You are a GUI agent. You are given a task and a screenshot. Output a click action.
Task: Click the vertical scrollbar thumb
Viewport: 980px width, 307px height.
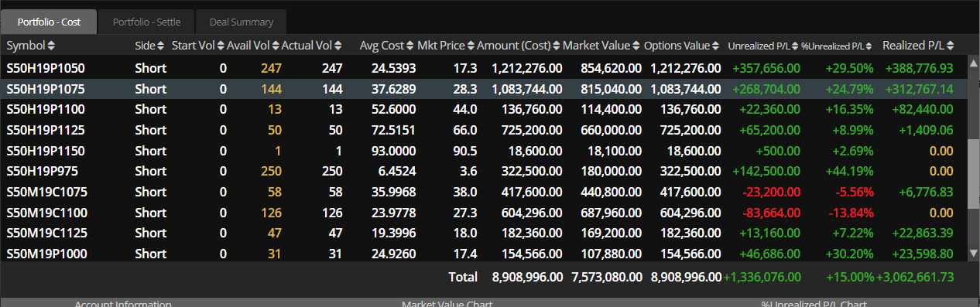click(x=974, y=174)
